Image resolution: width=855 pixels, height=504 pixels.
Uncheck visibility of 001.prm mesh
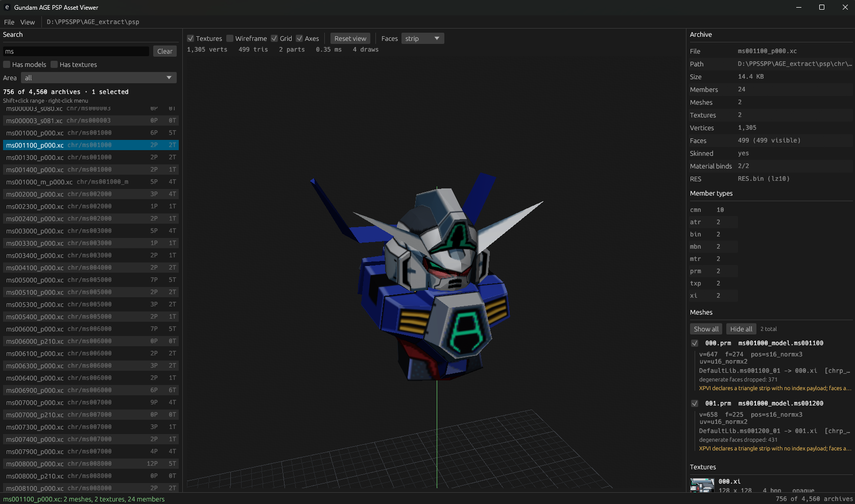point(695,403)
